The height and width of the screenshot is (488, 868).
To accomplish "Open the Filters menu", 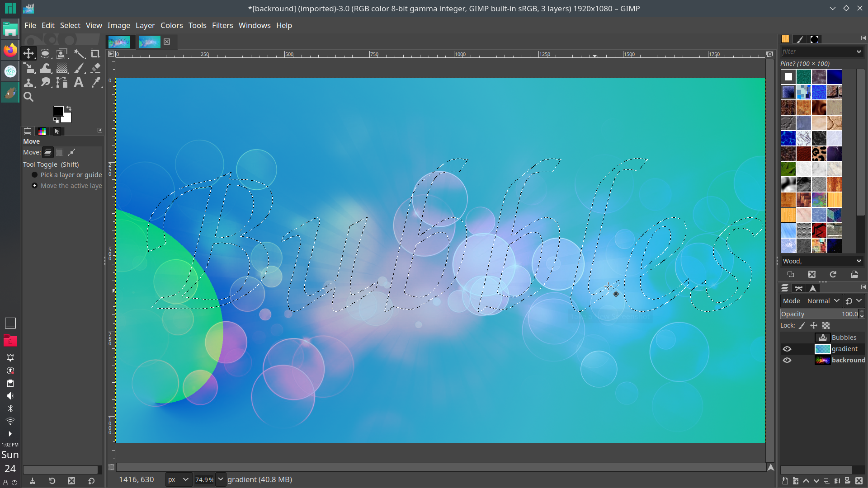I will [222, 25].
